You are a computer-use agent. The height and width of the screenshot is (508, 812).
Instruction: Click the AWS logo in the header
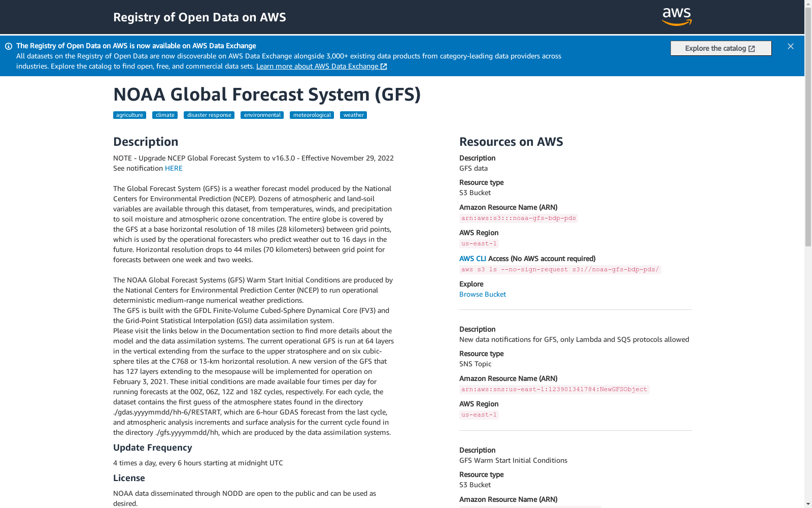click(676, 17)
